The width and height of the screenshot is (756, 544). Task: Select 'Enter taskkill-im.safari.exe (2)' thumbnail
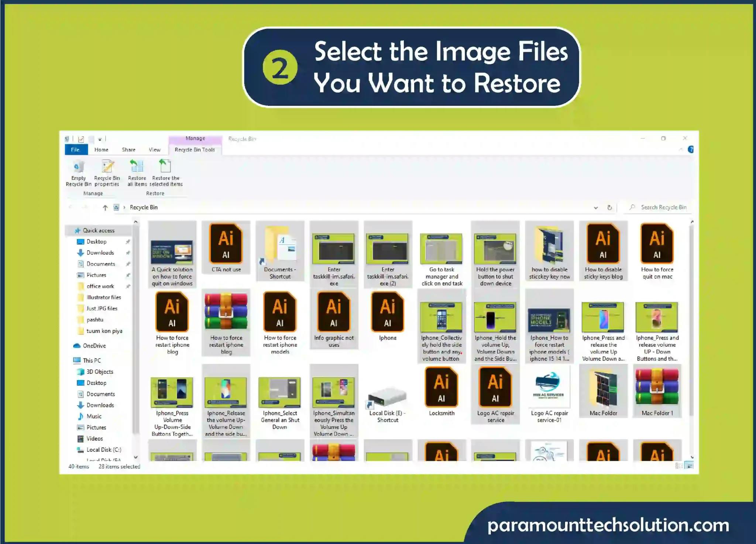388,255
